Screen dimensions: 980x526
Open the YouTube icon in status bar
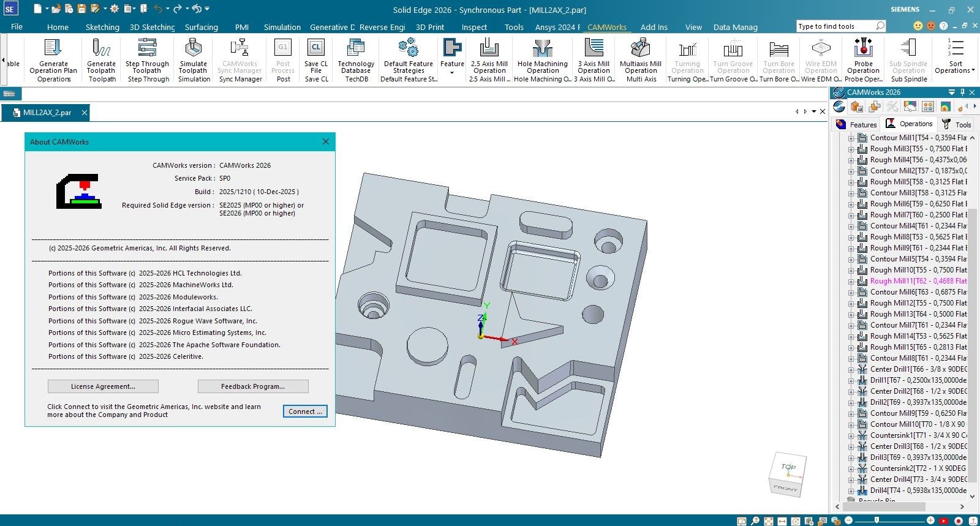pos(944,521)
